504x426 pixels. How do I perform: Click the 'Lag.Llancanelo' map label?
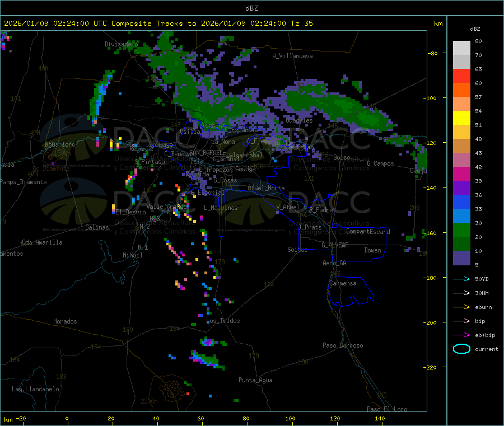pos(36,389)
